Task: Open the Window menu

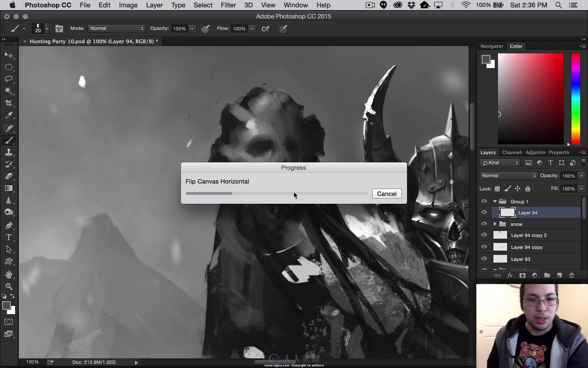Action: pyautogui.click(x=296, y=5)
